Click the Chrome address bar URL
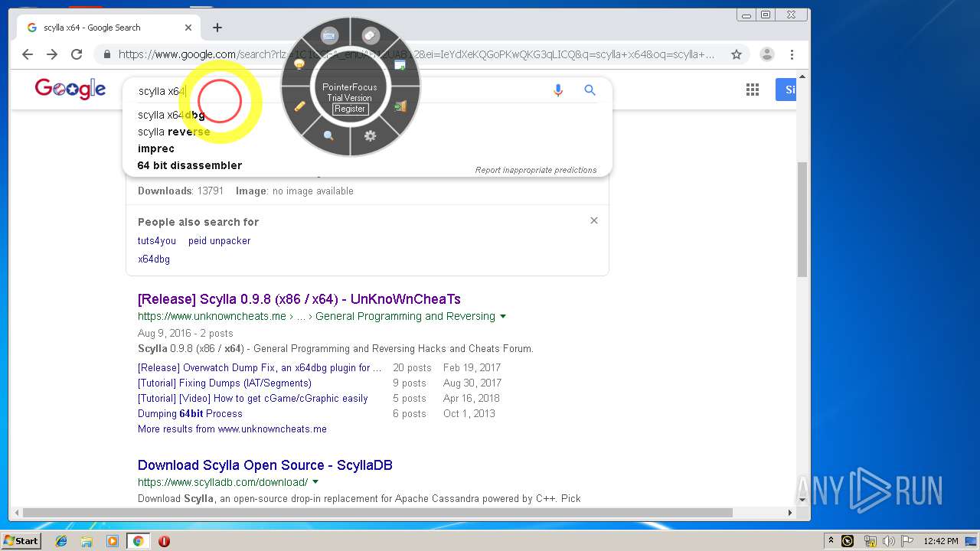Screen dimensions: 980x551 tap(416, 54)
